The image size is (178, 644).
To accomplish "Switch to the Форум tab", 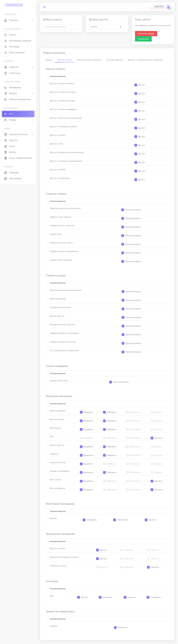I will (x=49, y=60).
